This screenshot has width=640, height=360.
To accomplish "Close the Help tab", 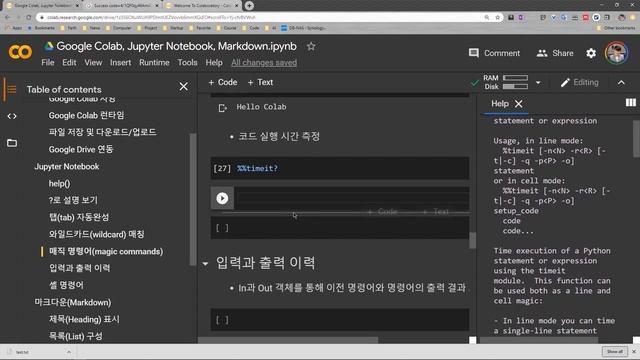I will tap(518, 104).
